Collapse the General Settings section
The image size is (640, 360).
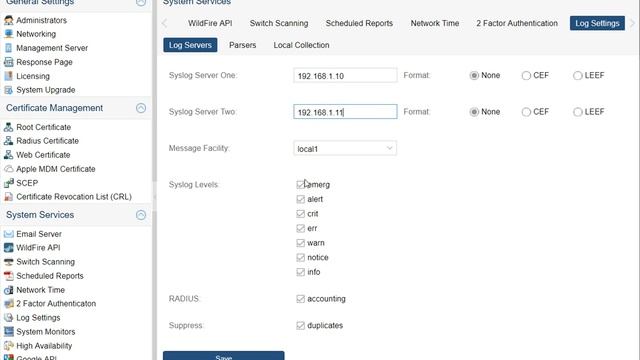click(141, 2)
